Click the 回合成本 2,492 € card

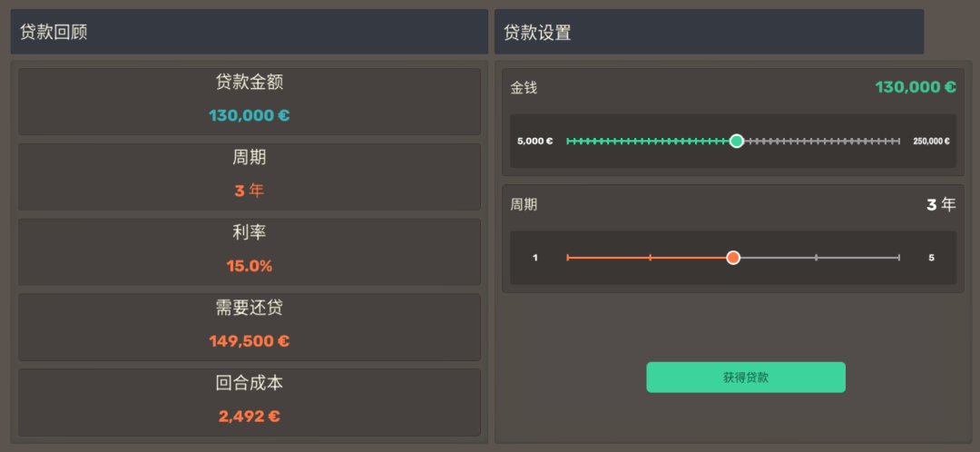pyautogui.click(x=250, y=402)
